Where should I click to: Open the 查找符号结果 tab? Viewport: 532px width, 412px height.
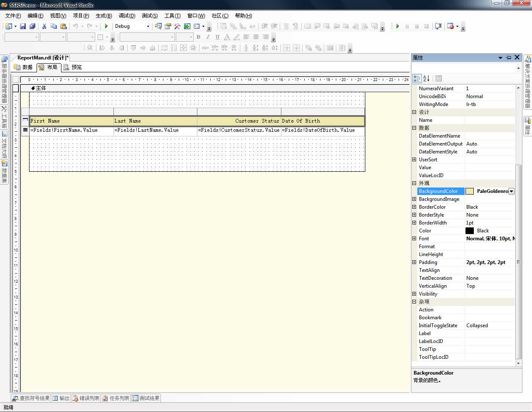coord(31,398)
